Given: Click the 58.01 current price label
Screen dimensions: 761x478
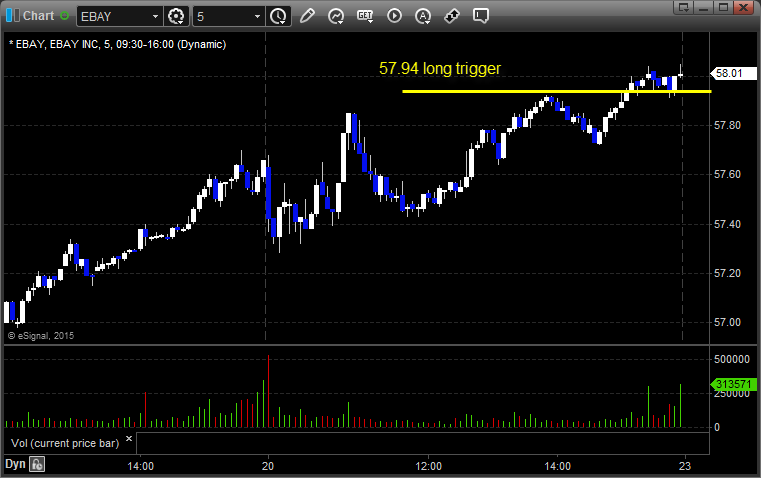Looking at the screenshot, I should (733, 73).
